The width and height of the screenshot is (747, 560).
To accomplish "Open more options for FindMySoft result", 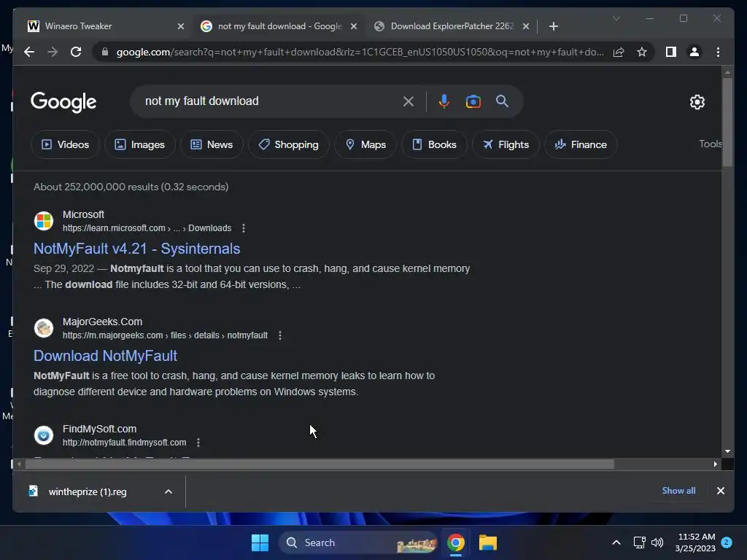I will pyautogui.click(x=198, y=443).
